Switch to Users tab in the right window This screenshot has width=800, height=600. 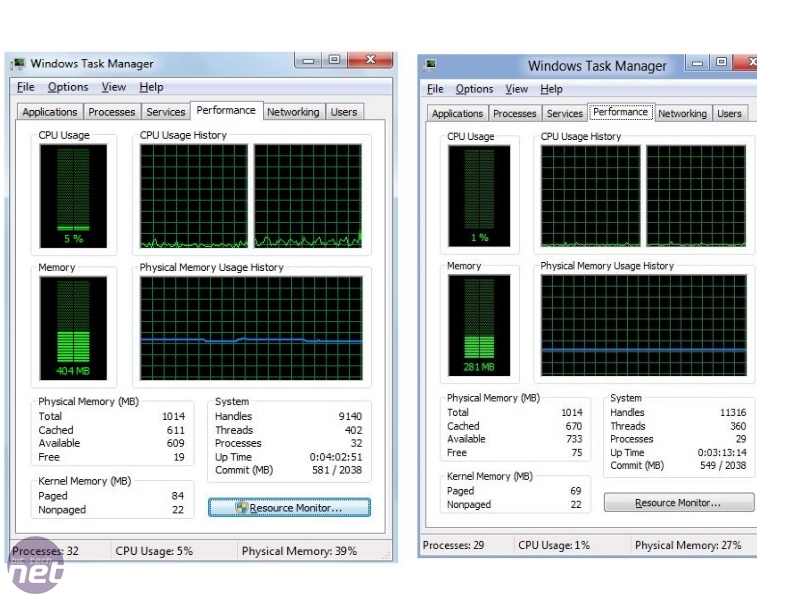729,113
